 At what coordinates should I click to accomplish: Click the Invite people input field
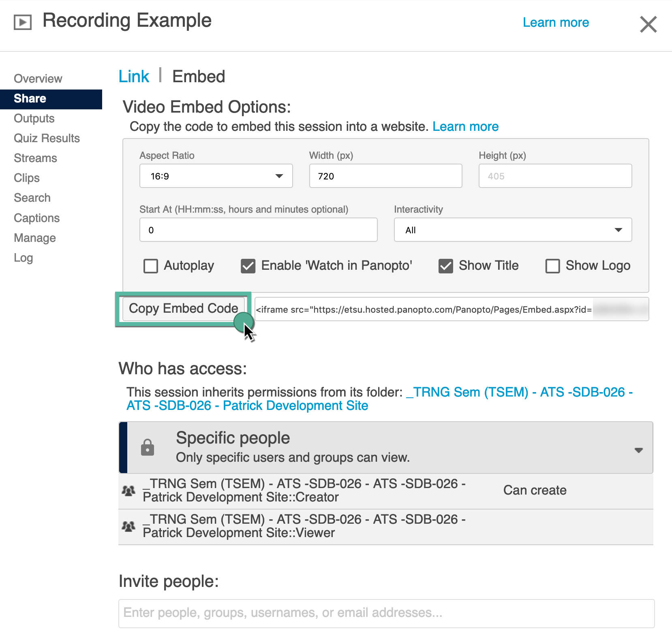386,613
